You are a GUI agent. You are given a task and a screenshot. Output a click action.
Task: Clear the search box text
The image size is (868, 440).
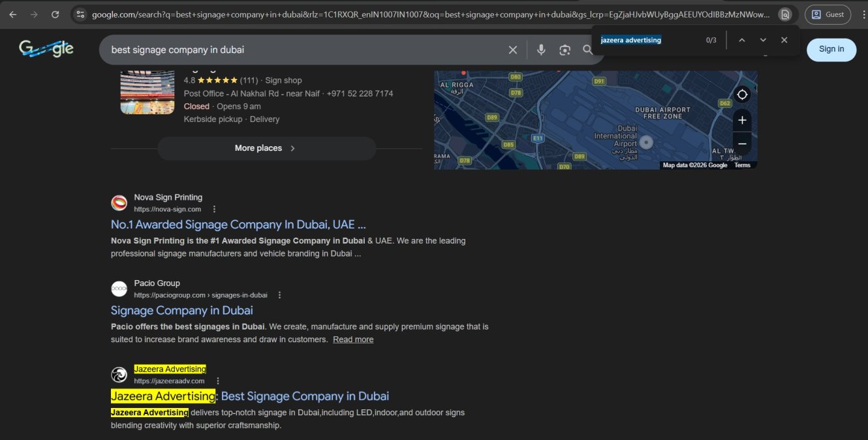click(513, 50)
